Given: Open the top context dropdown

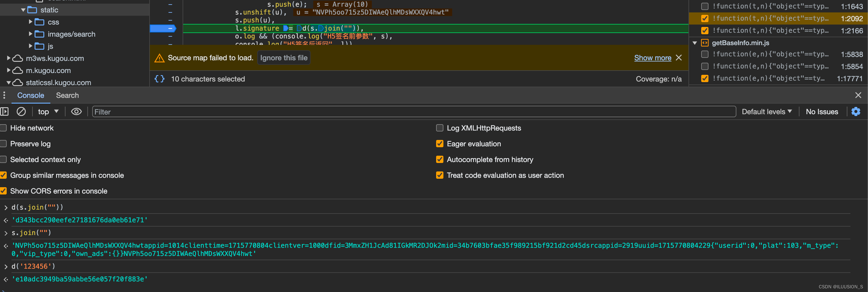Looking at the screenshot, I should [x=48, y=112].
